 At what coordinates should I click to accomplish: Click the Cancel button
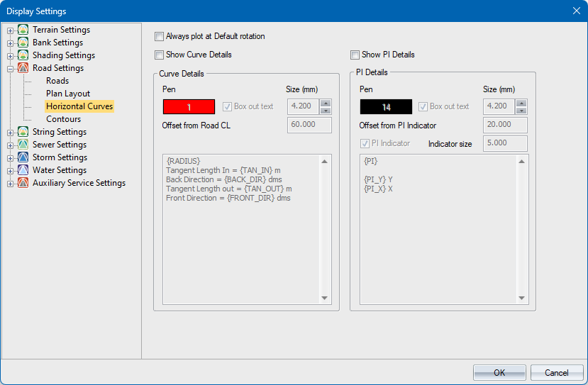click(556, 372)
